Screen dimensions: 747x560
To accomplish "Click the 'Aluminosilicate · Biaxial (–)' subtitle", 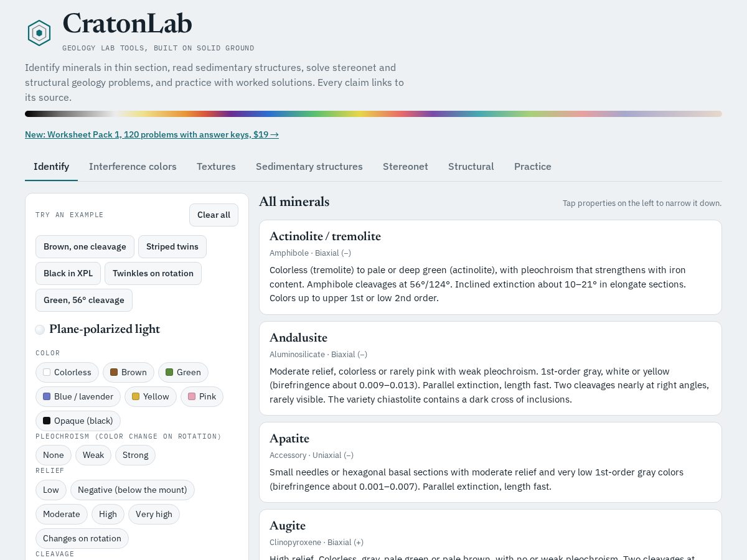I will point(318,355).
